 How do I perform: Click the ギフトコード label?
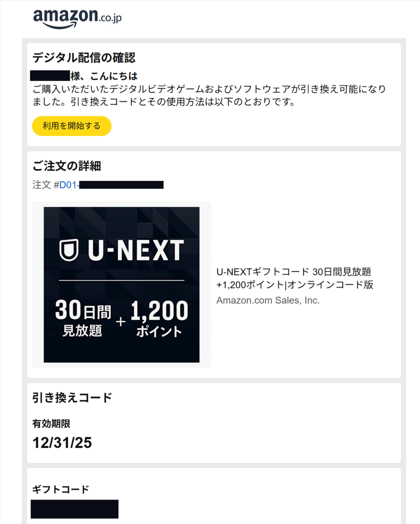click(60, 489)
